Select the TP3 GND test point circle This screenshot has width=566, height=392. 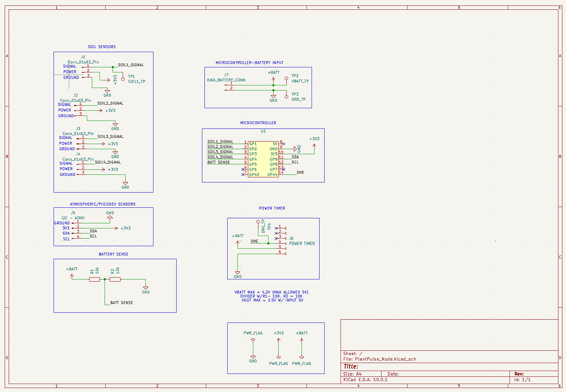286,97
